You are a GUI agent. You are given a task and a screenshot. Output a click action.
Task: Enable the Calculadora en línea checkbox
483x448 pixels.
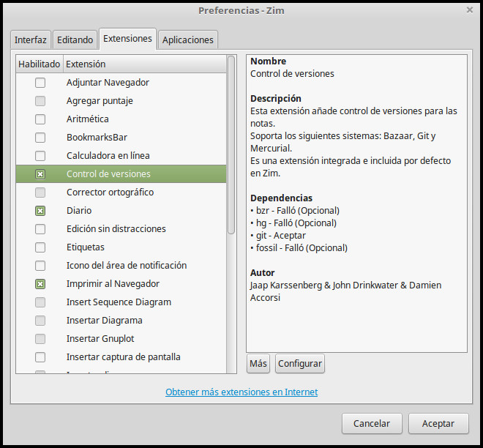click(x=40, y=156)
